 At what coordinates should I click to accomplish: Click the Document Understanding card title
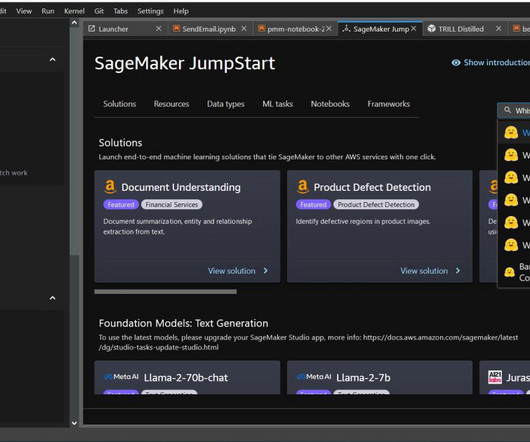point(181,187)
